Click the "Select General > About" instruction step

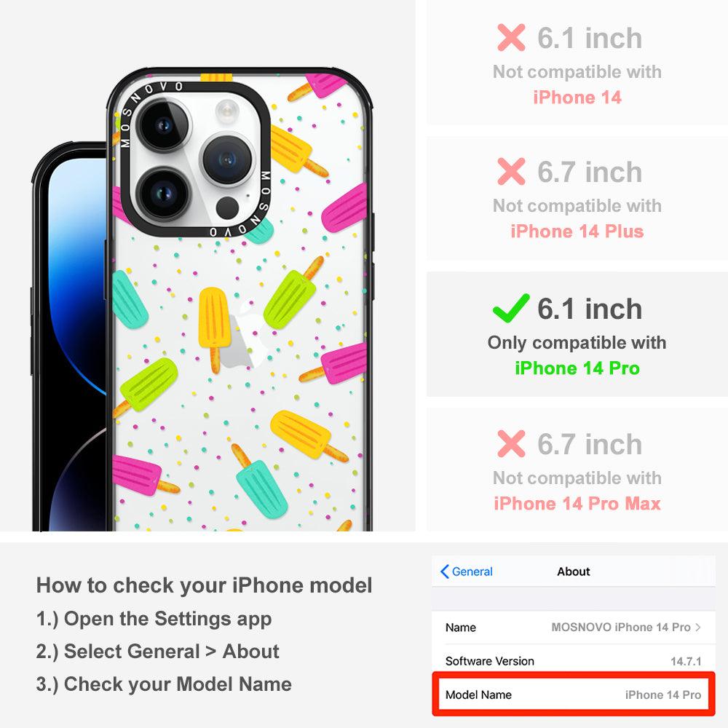click(x=158, y=652)
